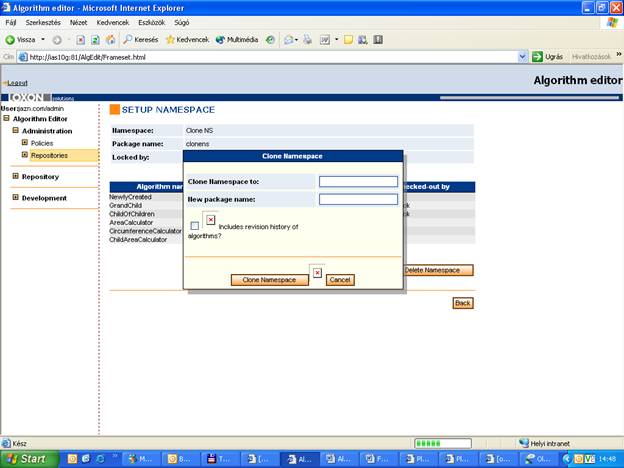Click the NewlyCreated algorithm row
The height and width of the screenshot is (468, 624).
point(131,197)
